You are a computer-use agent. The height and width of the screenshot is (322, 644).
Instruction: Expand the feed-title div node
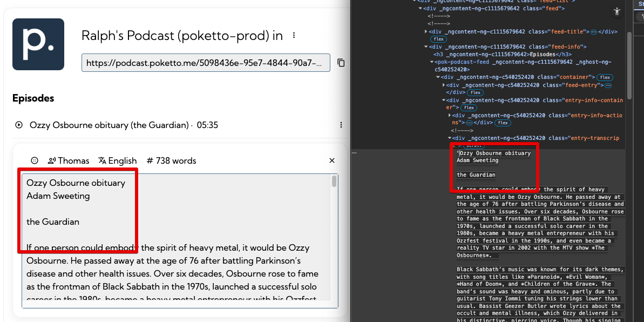[x=426, y=32]
